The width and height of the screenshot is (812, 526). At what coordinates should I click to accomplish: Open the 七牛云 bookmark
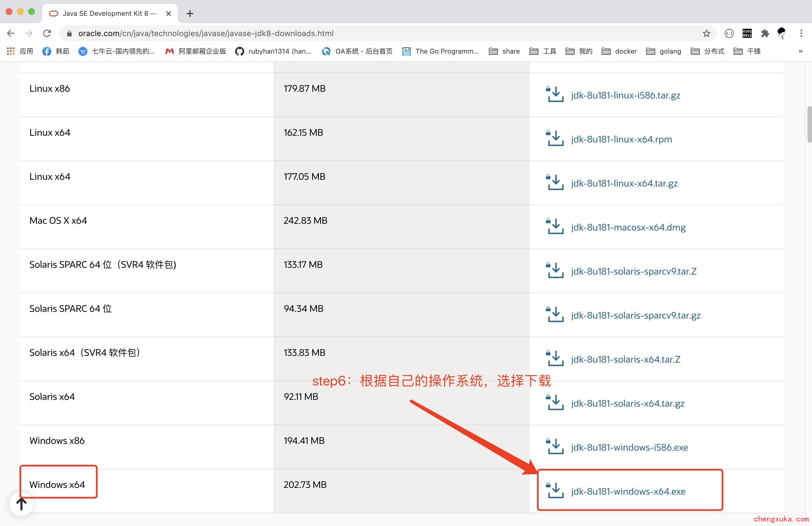click(116, 51)
